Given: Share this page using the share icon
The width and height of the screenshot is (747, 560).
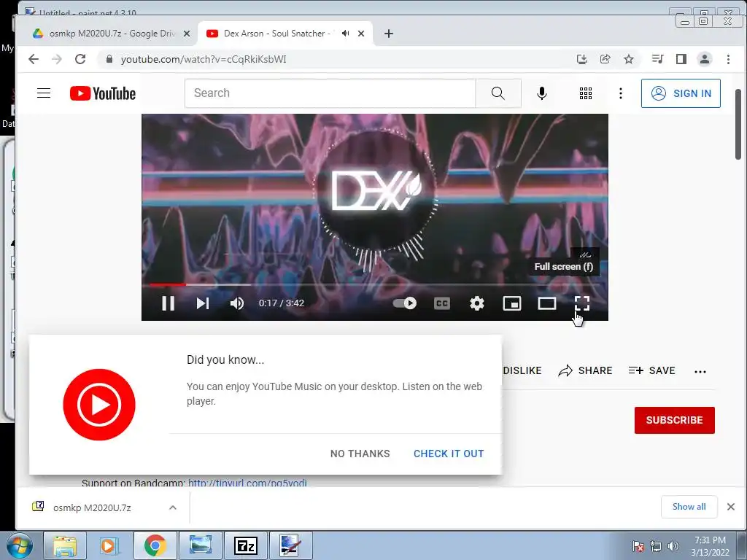Looking at the screenshot, I should [605, 59].
